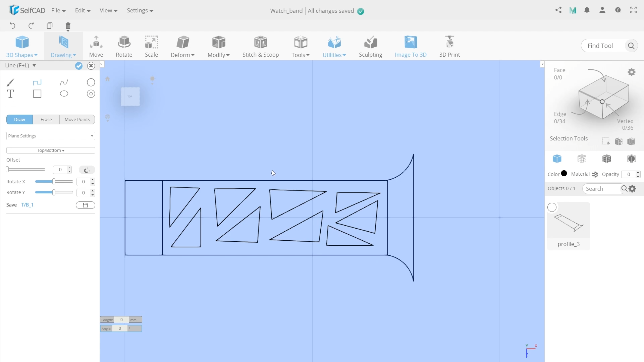Open object list settings gear
644x362 pixels.
(633, 189)
